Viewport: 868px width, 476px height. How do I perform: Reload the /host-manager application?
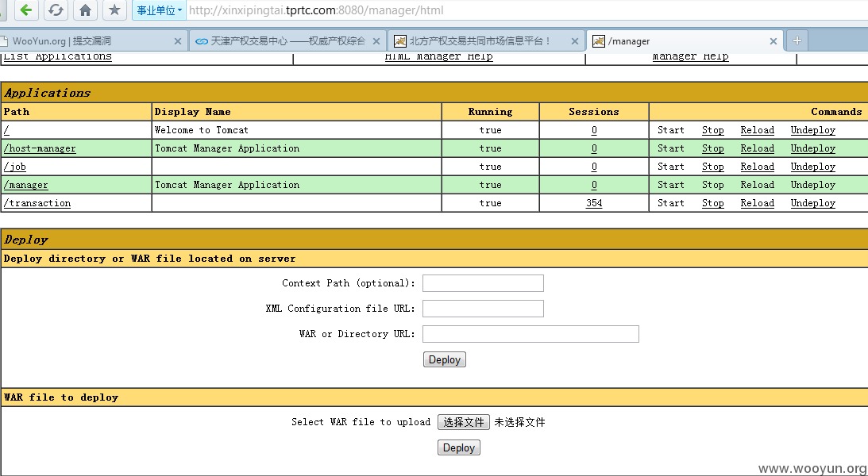tap(758, 148)
